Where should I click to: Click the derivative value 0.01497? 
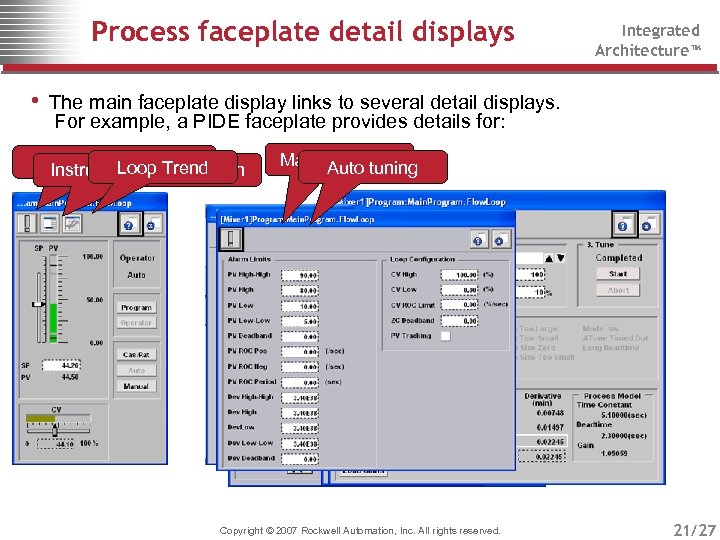click(x=550, y=428)
